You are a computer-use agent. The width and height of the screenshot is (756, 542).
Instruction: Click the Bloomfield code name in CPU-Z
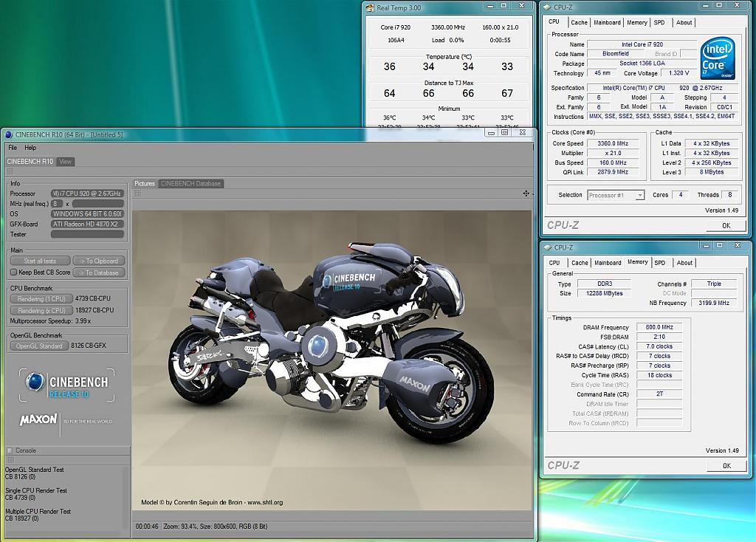click(616, 54)
